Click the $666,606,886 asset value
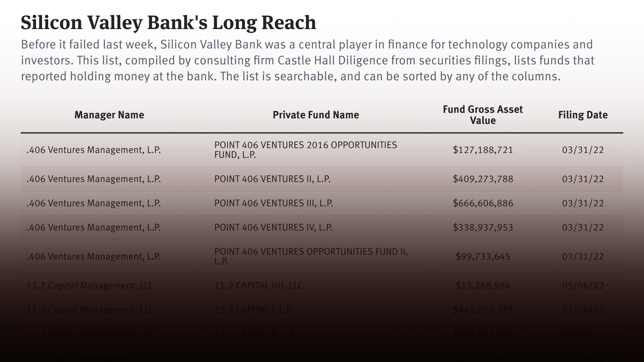This screenshot has height=362, width=644. click(483, 203)
